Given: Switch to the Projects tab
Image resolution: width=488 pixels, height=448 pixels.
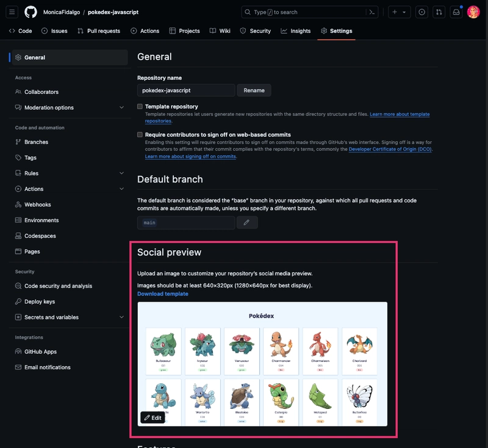Looking at the screenshot, I should [x=185, y=31].
